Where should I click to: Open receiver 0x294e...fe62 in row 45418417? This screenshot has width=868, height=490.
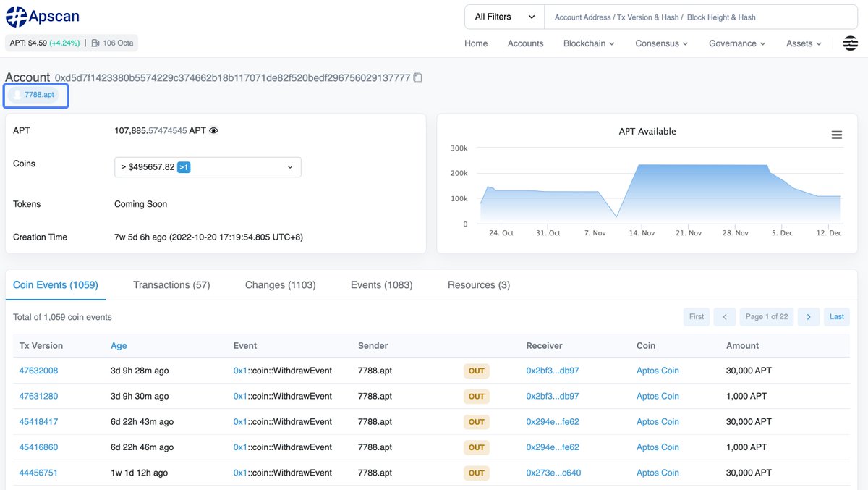coord(553,422)
